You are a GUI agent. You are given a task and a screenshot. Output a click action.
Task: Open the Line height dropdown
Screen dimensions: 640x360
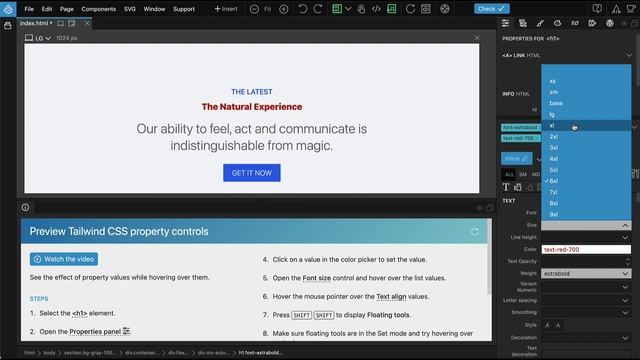tap(586, 237)
